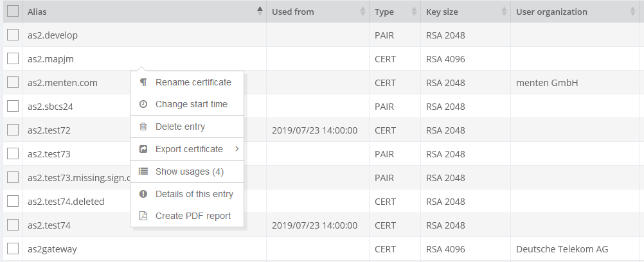Click the User organization column header
Image resolution: width=644 pixels, height=262 pixels.
click(551, 12)
